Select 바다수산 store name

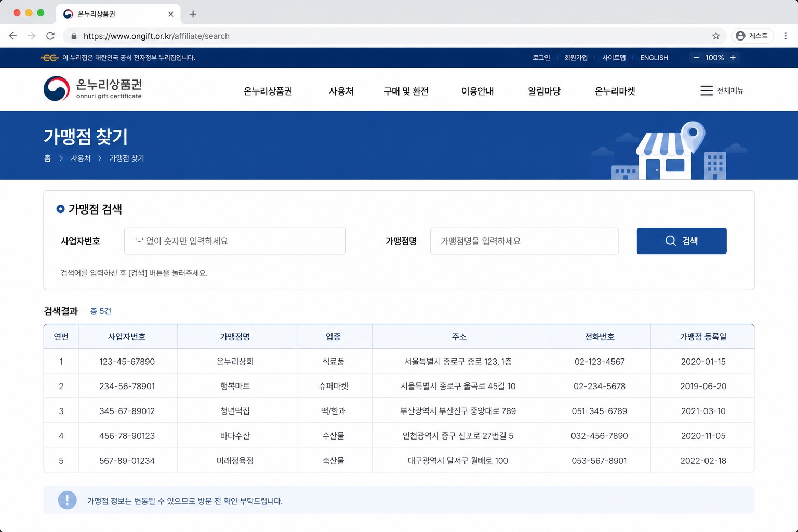click(x=235, y=436)
